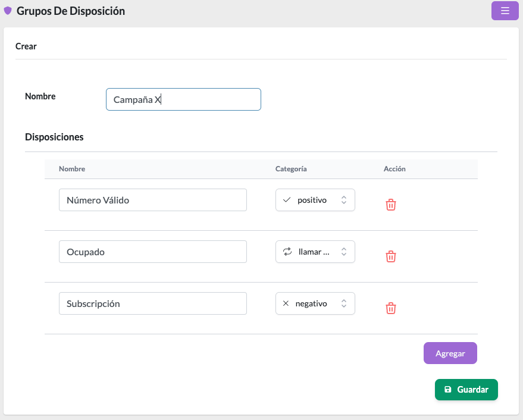Click the Acción column header
This screenshot has height=420, width=523.
(x=394, y=169)
